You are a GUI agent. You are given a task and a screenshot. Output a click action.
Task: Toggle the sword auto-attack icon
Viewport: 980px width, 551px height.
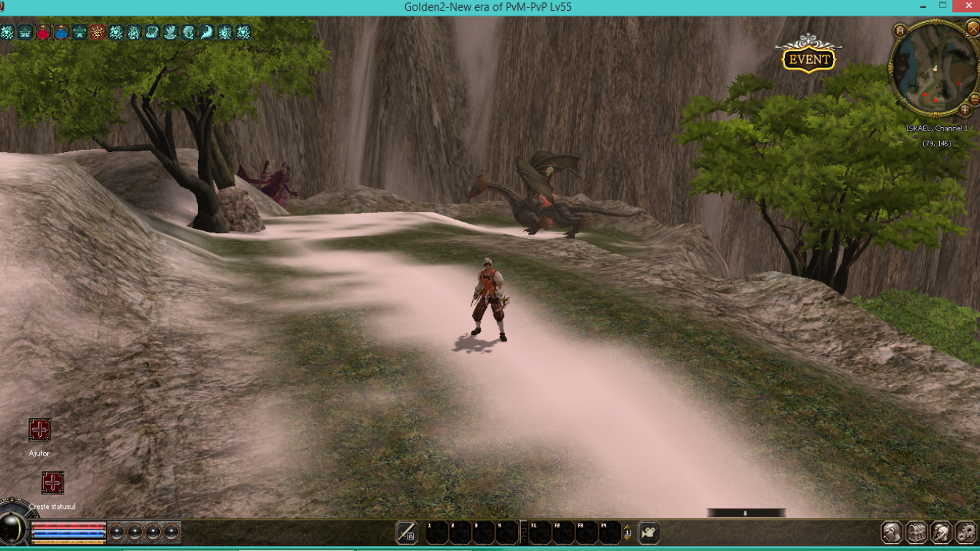pyautogui.click(x=407, y=532)
